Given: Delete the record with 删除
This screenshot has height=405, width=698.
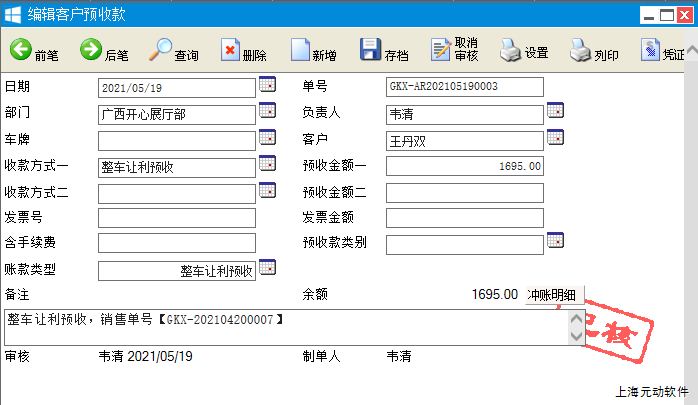Looking at the screenshot, I should pyautogui.click(x=243, y=51).
